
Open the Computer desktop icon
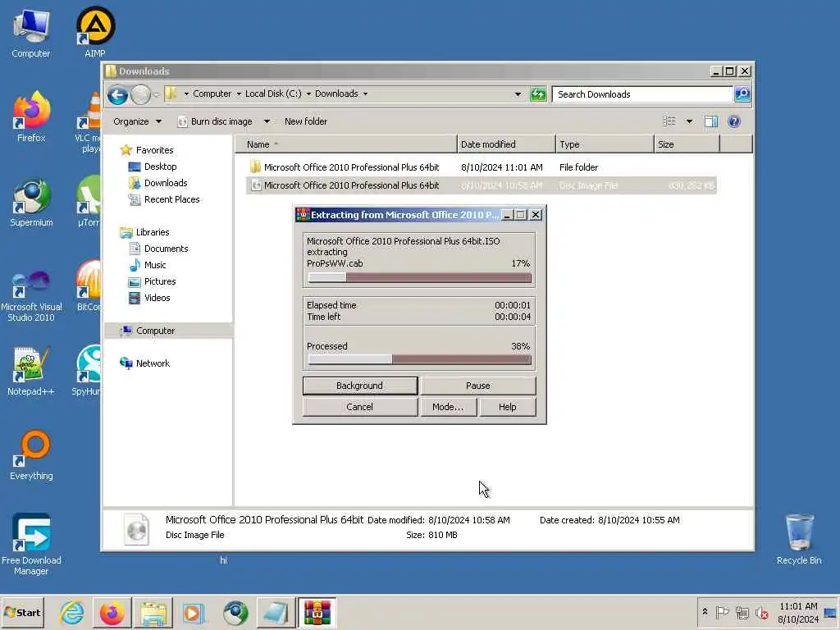click(30, 33)
